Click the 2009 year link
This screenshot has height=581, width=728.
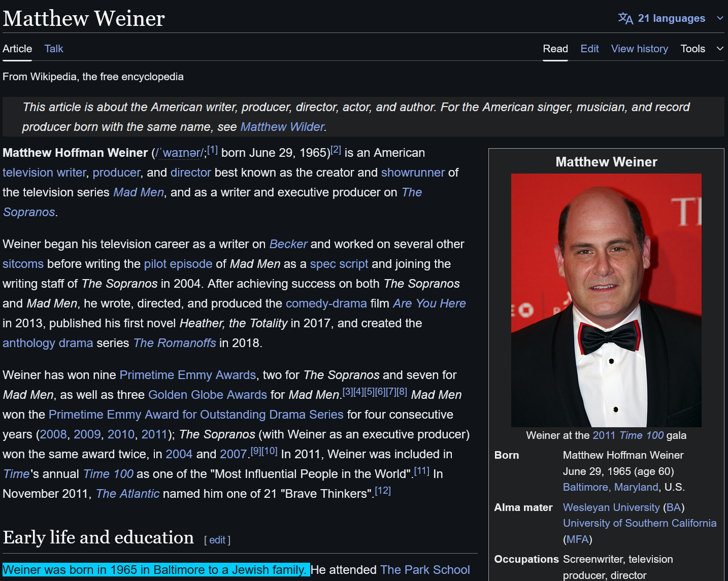[x=87, y=434]
